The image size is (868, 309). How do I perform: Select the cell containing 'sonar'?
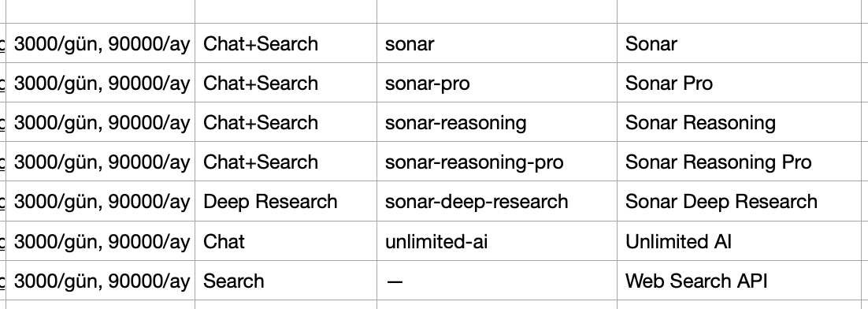pyautogui.click(x=497, y=43)
